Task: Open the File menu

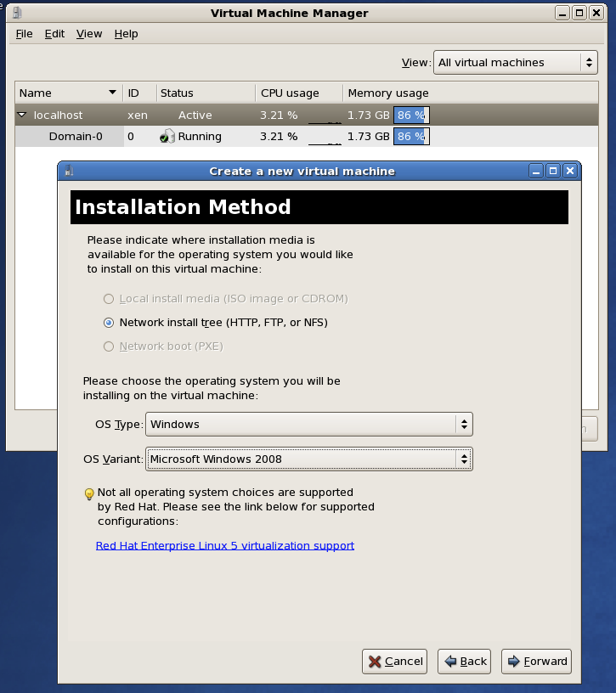Action: point(24,34)
